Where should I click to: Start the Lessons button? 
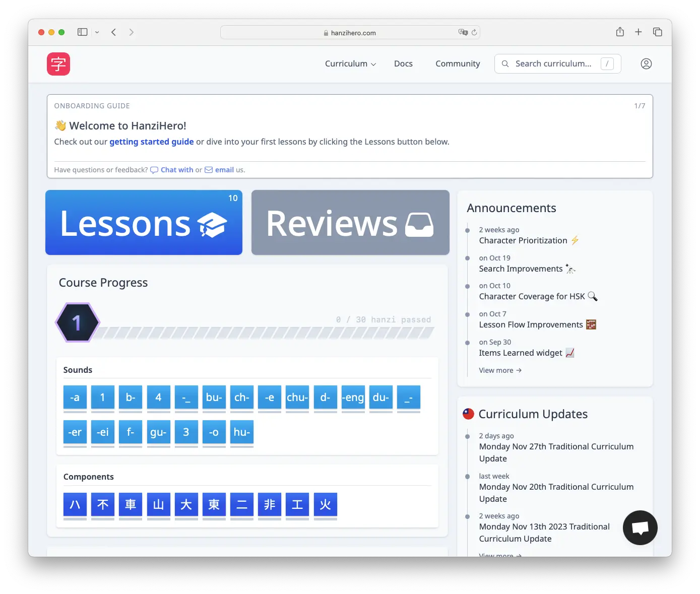(144, 223)
